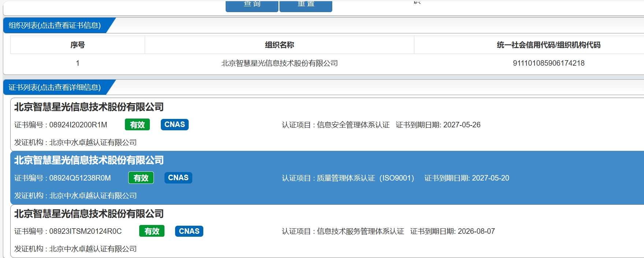Click the 有效 badge for certificate 08924I20200R1M

(x=137, y=125)
